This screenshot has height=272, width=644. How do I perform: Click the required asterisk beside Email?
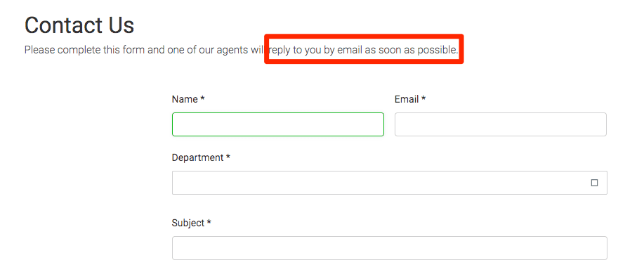click(423, 98)
